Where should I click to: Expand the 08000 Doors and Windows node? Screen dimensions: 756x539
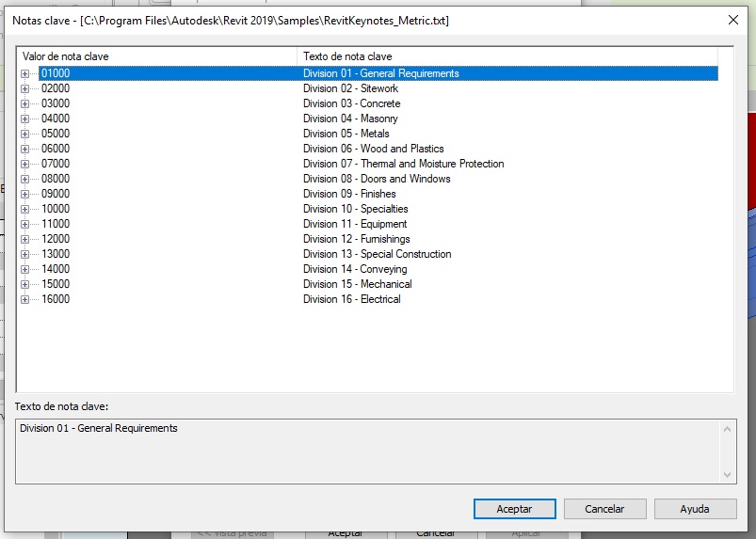25,179
